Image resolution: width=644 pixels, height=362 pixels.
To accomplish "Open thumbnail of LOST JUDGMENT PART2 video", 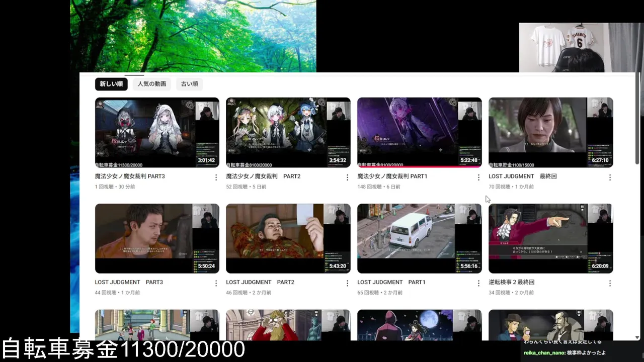I will point(288,238).
